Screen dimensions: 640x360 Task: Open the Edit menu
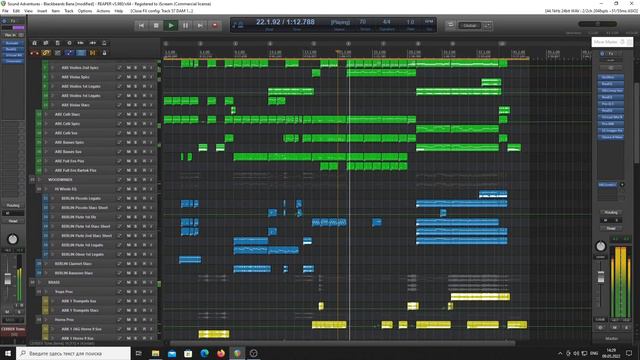16,11
